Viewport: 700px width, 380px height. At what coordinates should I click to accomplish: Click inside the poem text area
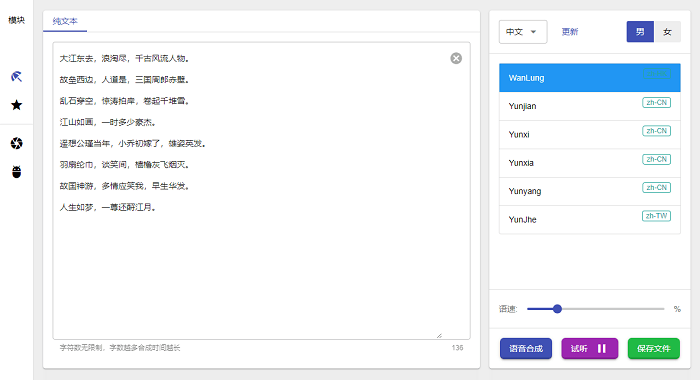tap(261, 191)
